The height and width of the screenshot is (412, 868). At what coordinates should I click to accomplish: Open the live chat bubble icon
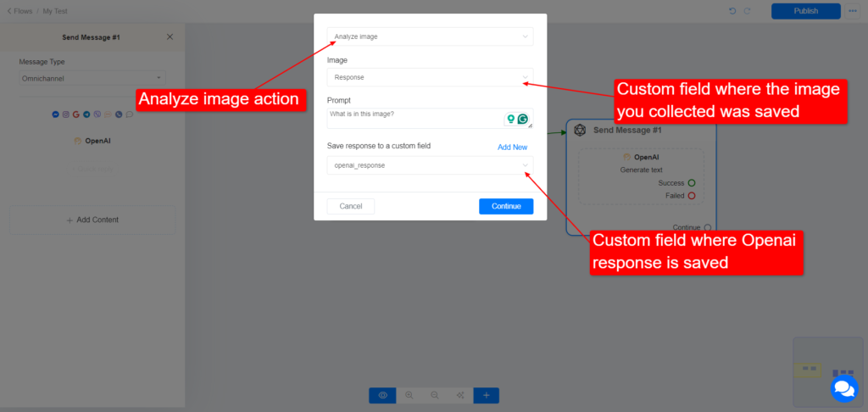point(844,389)
